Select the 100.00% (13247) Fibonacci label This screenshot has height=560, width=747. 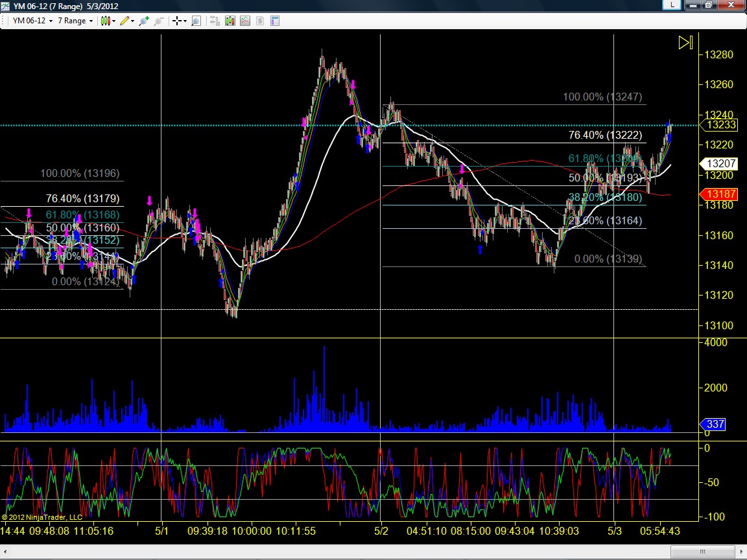602,97
